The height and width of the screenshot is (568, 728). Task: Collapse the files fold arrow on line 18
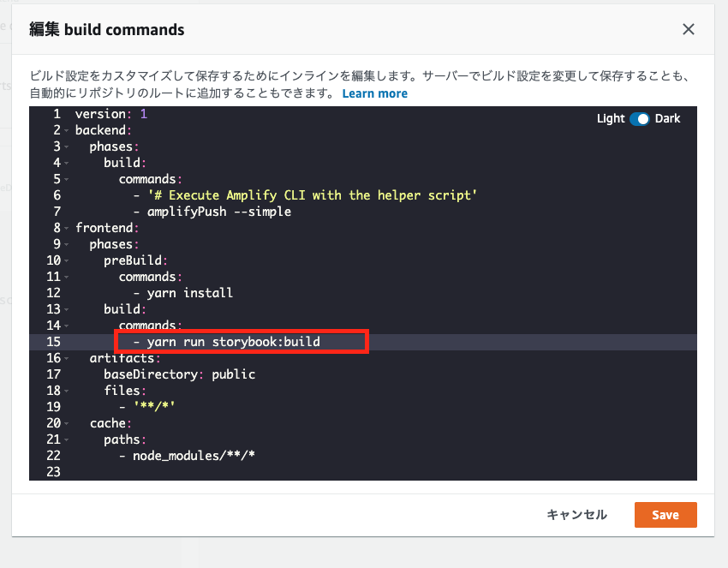click(x=67, y=391)
